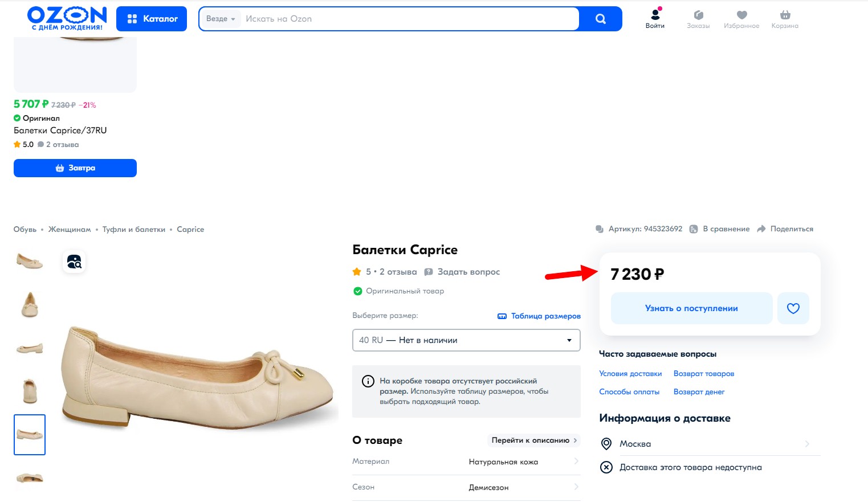The height and width of the screenshot is (502, 868).
Task: Select the fourth shoe thumbnail, back view
Action: point(30,391)
